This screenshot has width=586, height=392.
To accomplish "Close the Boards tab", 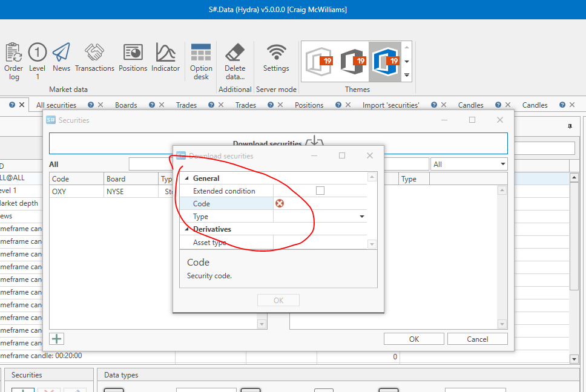I will 162,105.
